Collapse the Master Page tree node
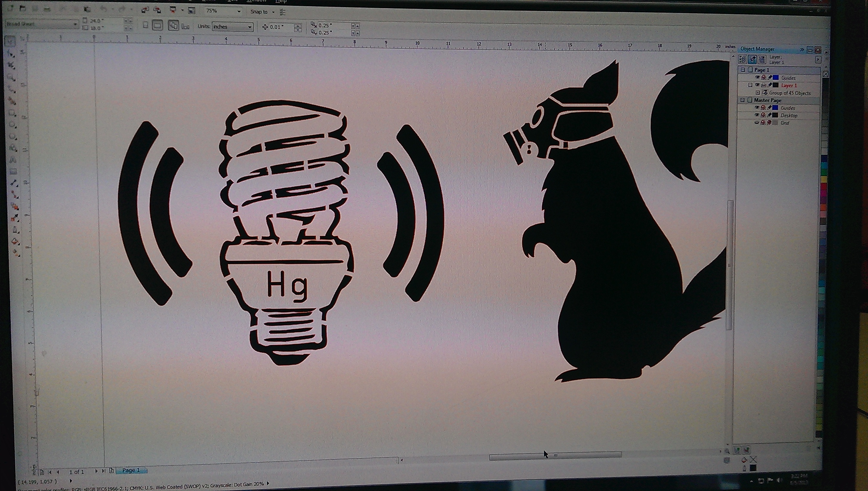 (743, 100)
